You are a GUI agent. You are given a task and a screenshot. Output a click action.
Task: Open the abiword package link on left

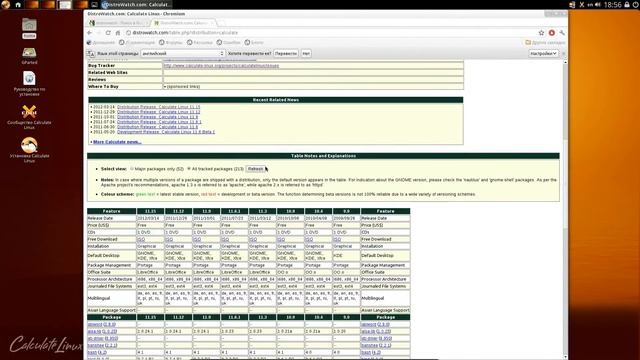tap(102, 324)
